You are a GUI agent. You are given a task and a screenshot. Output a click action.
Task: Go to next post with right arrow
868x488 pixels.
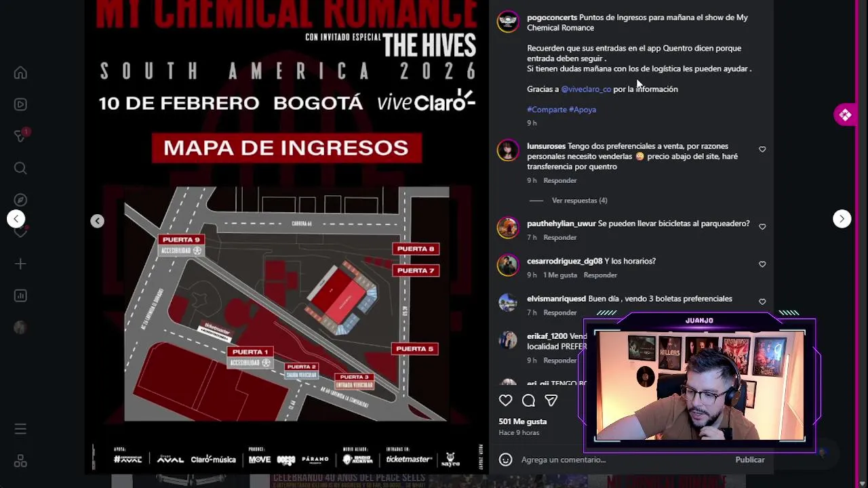point(842,219)
